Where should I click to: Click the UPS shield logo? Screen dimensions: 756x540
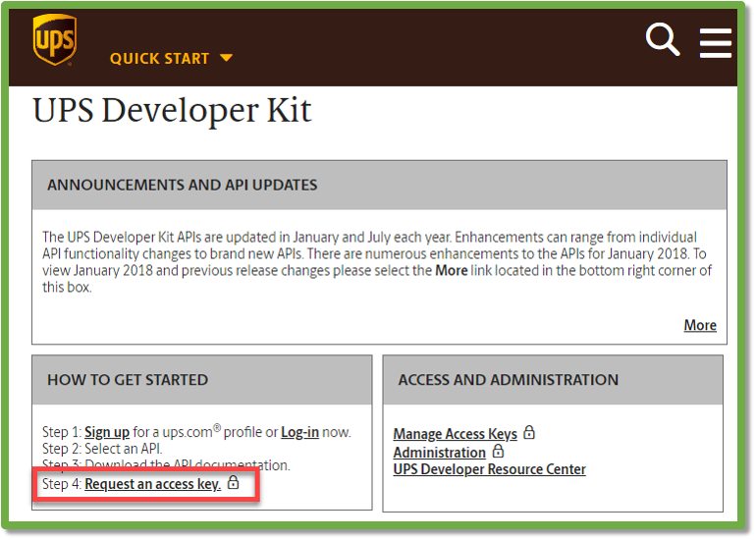[54, 39]
